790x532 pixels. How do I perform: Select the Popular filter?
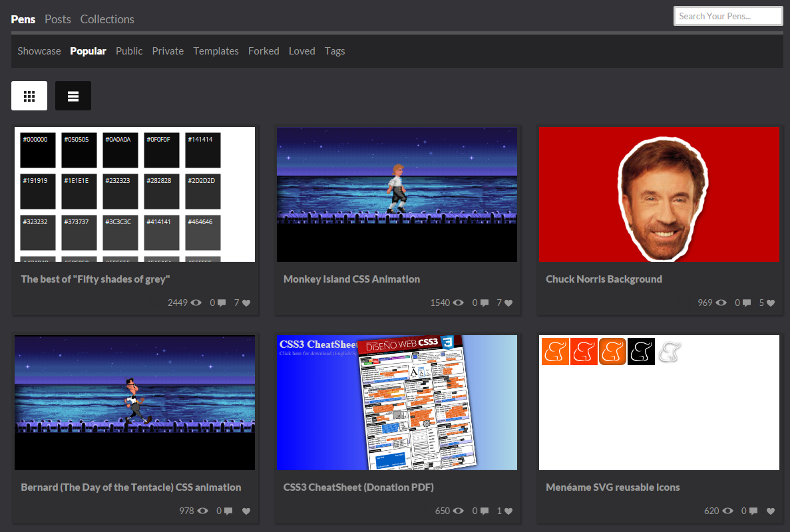pos(88,51)
